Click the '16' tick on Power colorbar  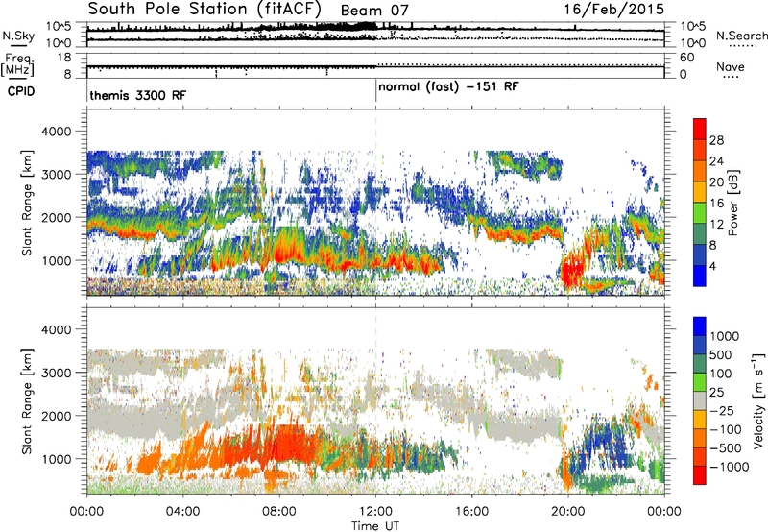[x=716, y=204]
